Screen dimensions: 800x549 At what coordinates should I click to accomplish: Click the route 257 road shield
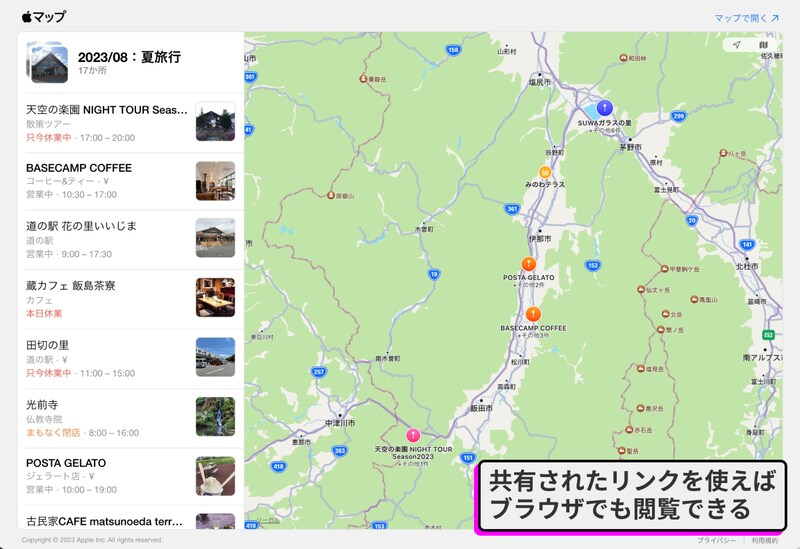click(x=319, y=372)
